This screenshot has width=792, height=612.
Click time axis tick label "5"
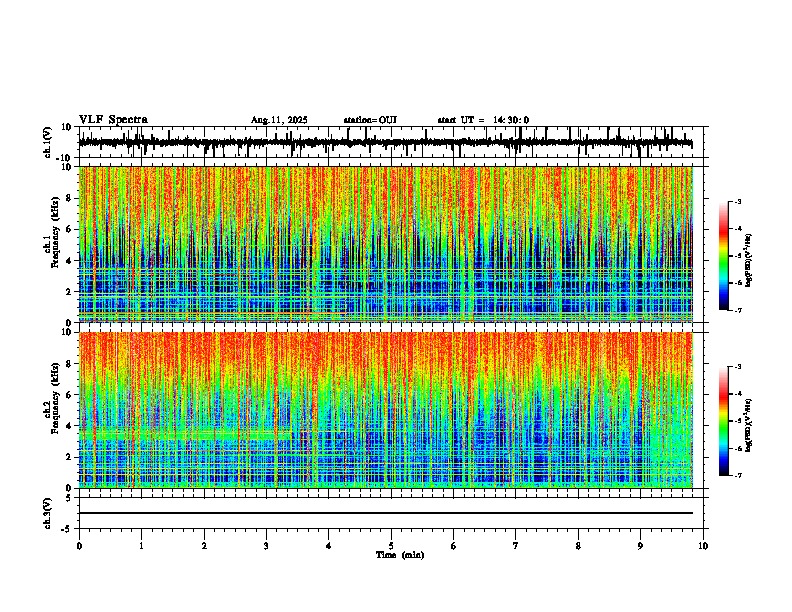(x=391, y=546)
